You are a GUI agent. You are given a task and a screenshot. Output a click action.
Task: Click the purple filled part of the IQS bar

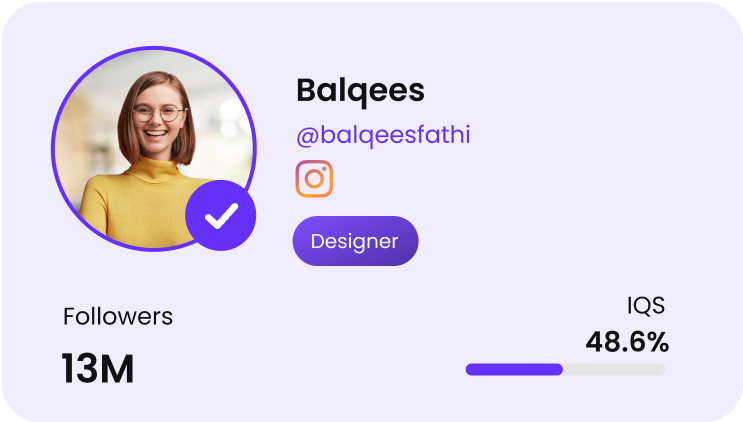tap(514, 369)
